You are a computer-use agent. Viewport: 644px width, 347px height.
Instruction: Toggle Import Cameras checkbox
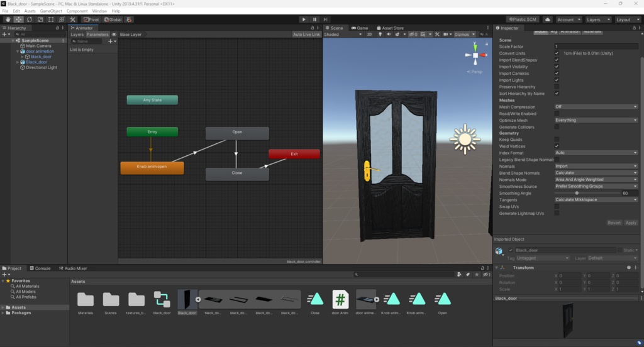(557, 74)
